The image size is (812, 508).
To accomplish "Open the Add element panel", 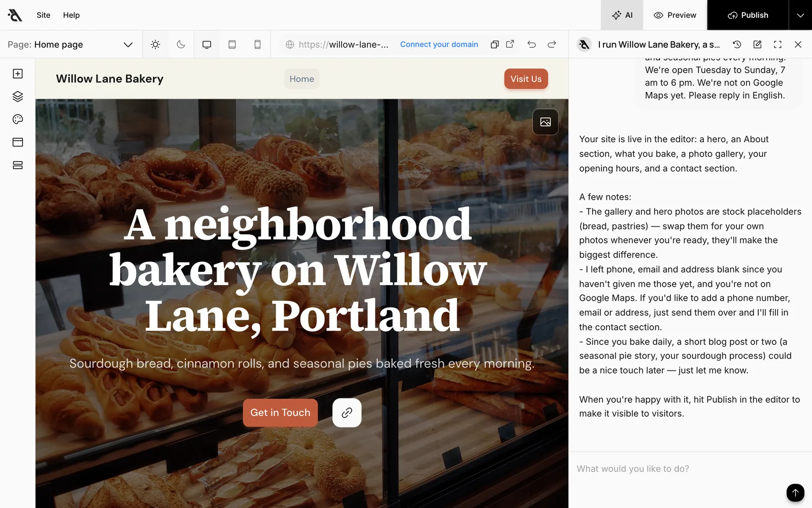I will coord(18,74).
